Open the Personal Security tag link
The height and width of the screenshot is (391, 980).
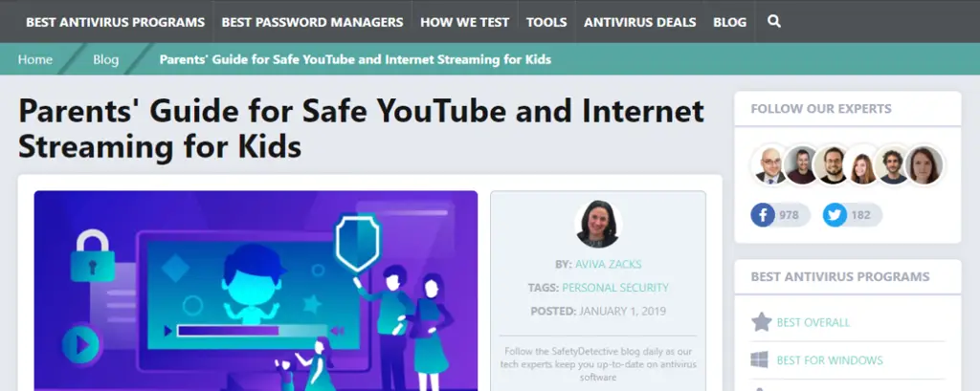(615, 288)
